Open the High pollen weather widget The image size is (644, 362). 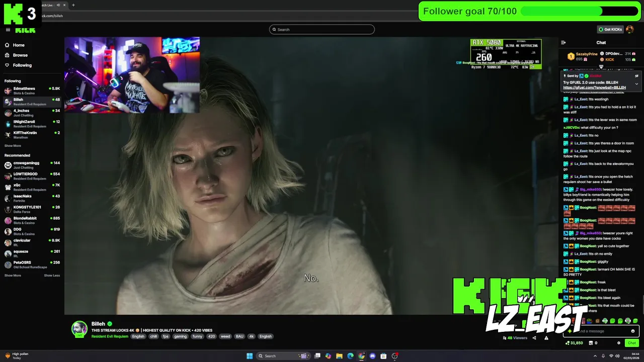pos(17,356)
